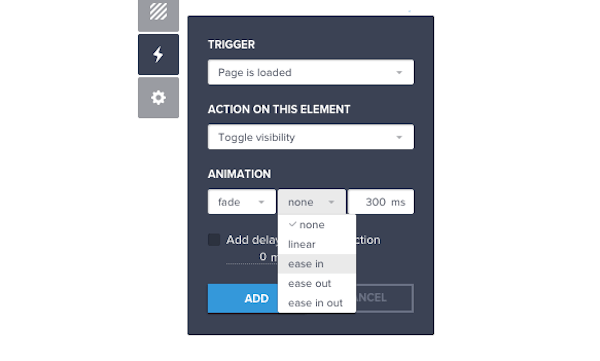The image size is (600, 361).
Task: Open the Page is loaded dropdown
Action: tap(311, 72)
